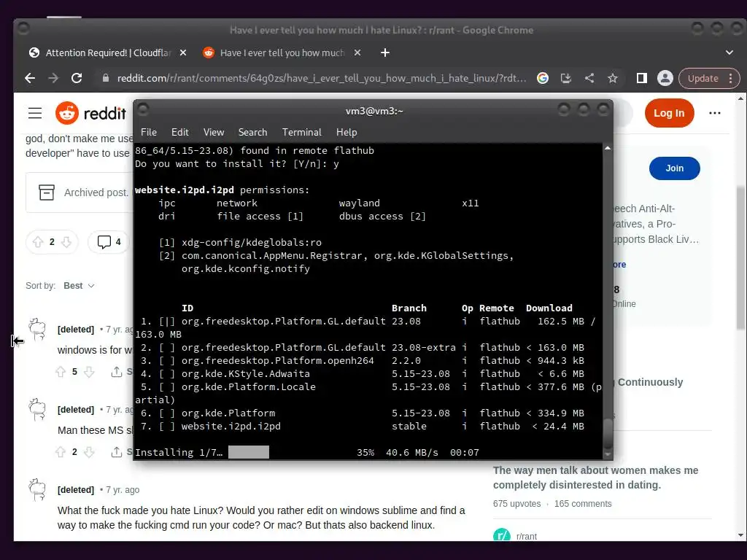Upvote the 'windows is for' comment
The height and width of the screenshot is (560, 747).
(x=61, y=372)
